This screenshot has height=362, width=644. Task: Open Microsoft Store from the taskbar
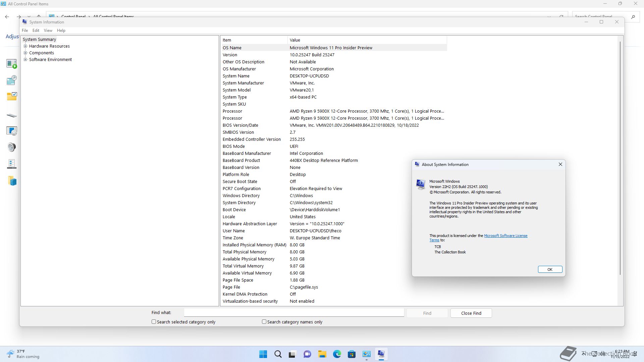pos(352,354)
